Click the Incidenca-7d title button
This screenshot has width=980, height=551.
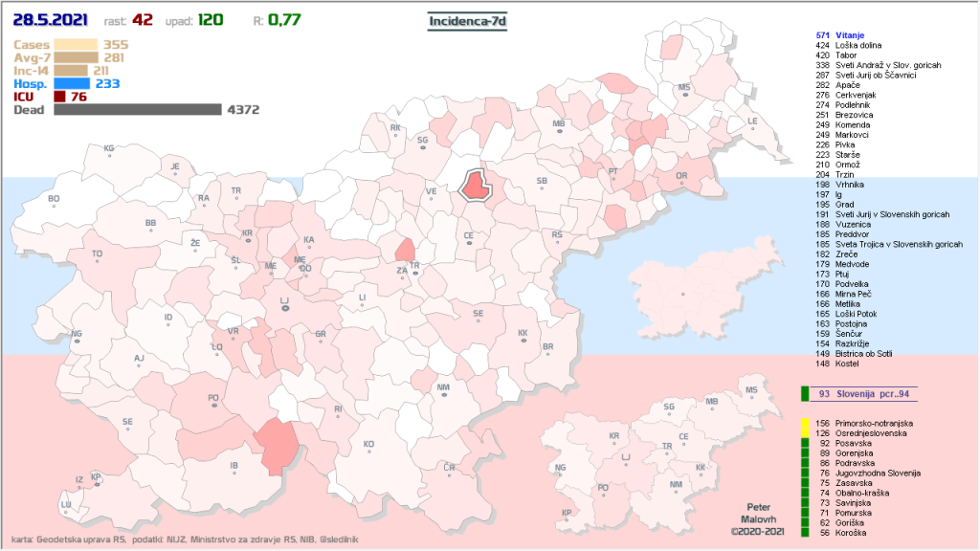click(x=465, y=19)
